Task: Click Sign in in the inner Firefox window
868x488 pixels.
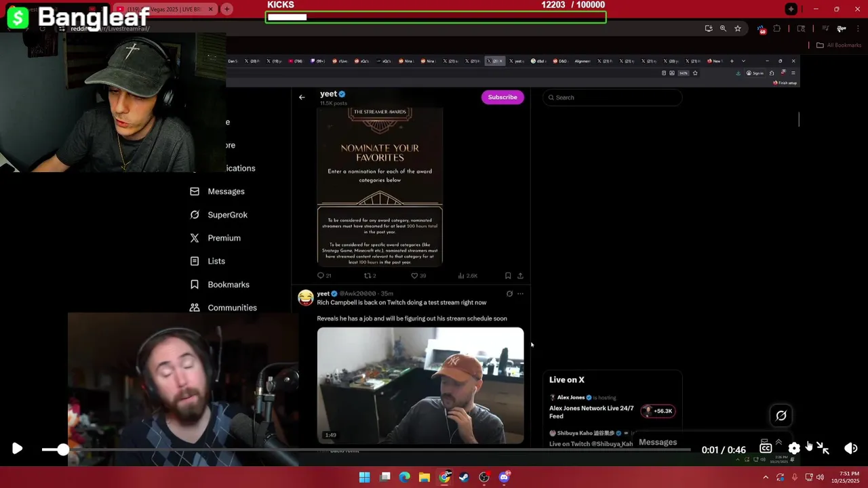Action: tap(754, 73)
